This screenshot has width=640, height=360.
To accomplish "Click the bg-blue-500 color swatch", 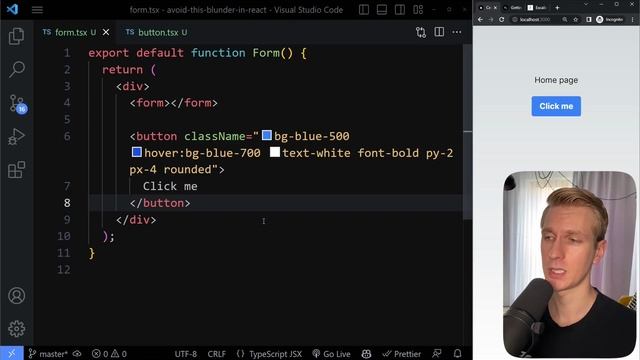I will click(267, 135).
